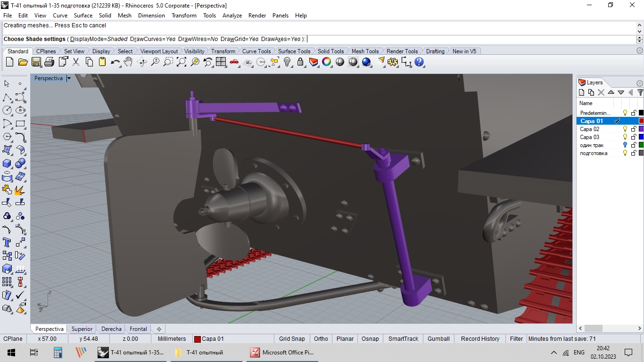Click the red car Shade icon
The image size is (644, 362).
point(234,62)
